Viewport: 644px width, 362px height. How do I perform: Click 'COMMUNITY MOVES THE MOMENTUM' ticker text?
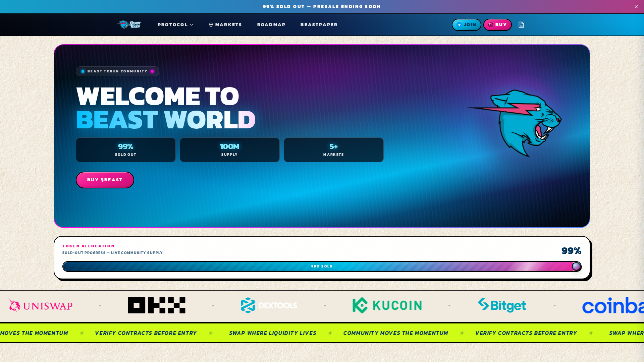(396, 333)
